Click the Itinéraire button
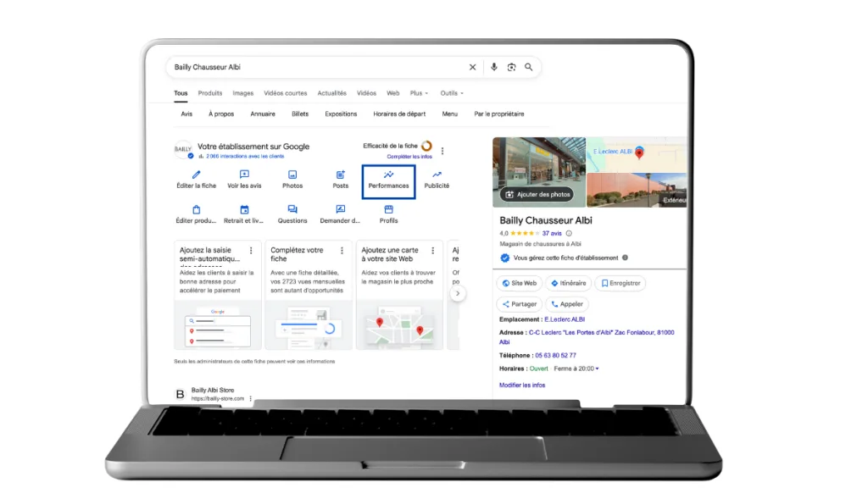 (x=568, y=283)
